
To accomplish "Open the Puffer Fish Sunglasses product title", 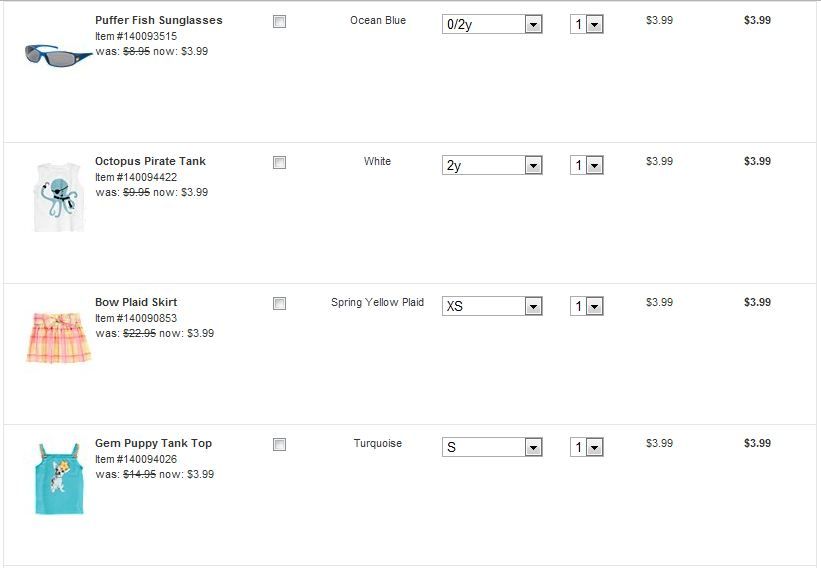I will pos(159,20).
